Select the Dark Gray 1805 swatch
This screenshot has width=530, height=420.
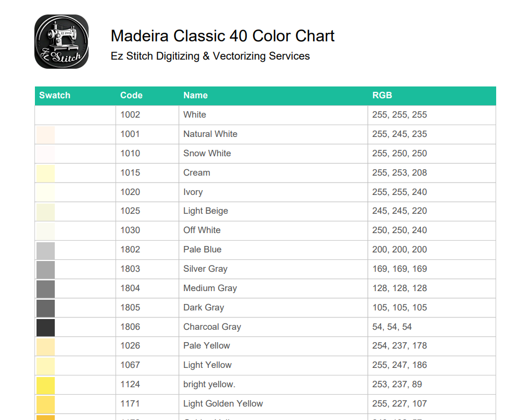pos(46,308)
